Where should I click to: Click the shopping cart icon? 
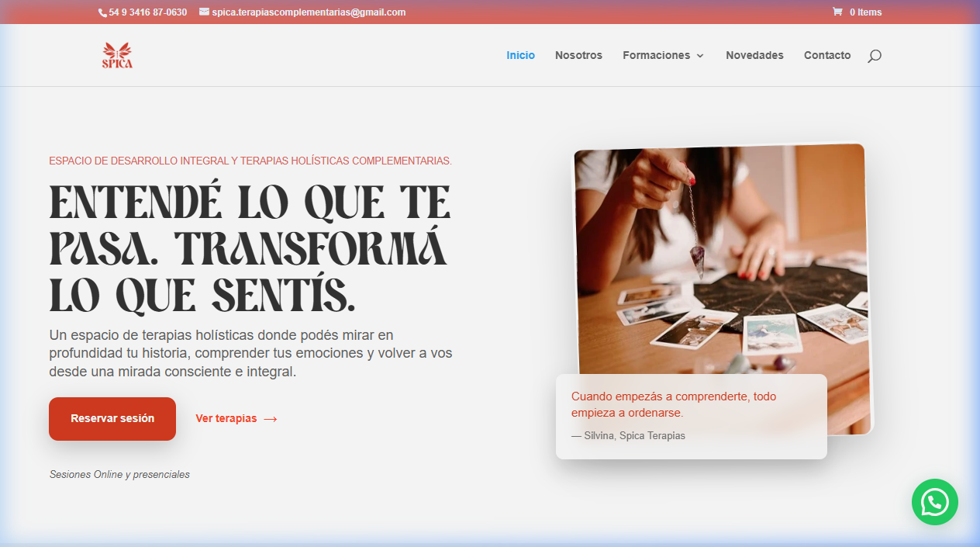pos(837,12)
